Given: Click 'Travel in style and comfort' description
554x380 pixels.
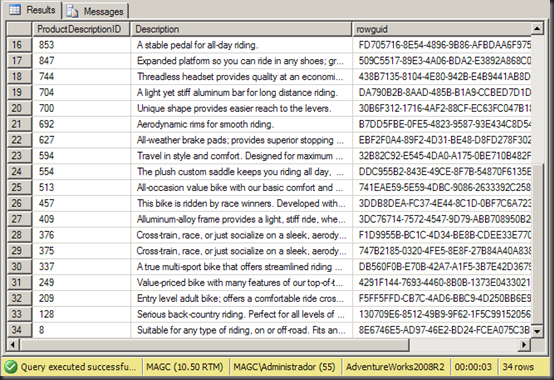Looking at the screenshot, I should point(241,156).
